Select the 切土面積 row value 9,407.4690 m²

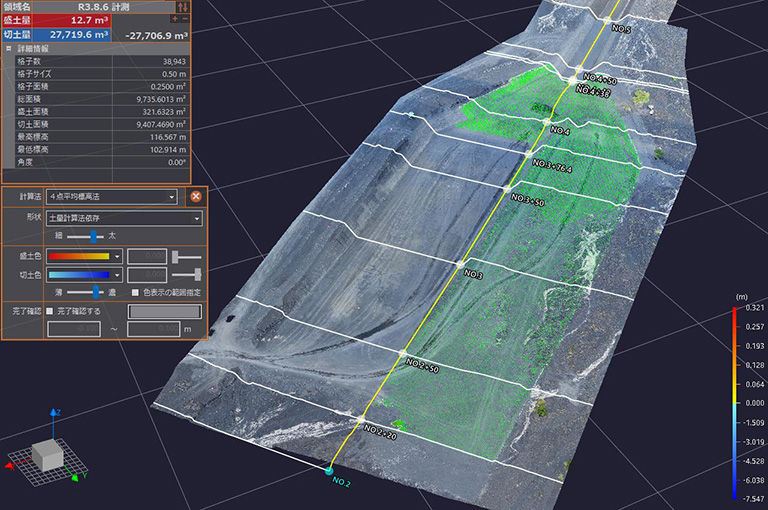click(161, 124)
